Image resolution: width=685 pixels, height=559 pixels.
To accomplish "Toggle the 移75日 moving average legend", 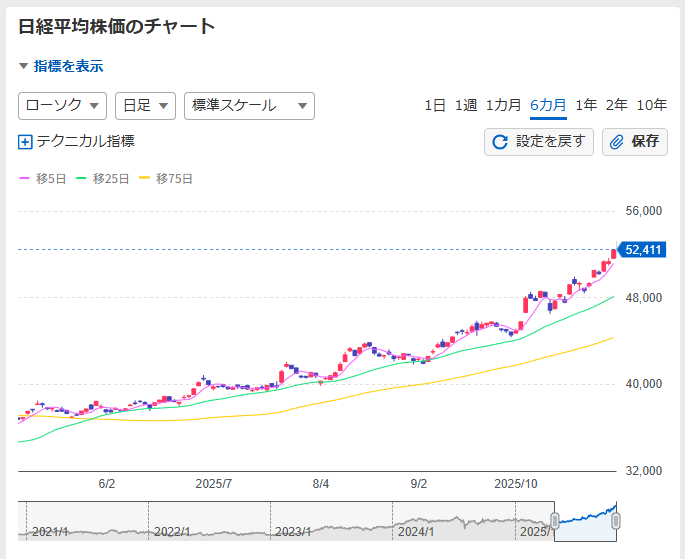I will [x=165, y=179].
